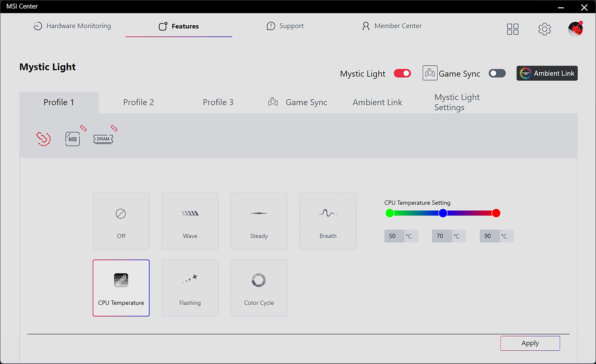The image size is (596, 364).
Task: Pick the Breath lighting effect
Action: [328, 221]
